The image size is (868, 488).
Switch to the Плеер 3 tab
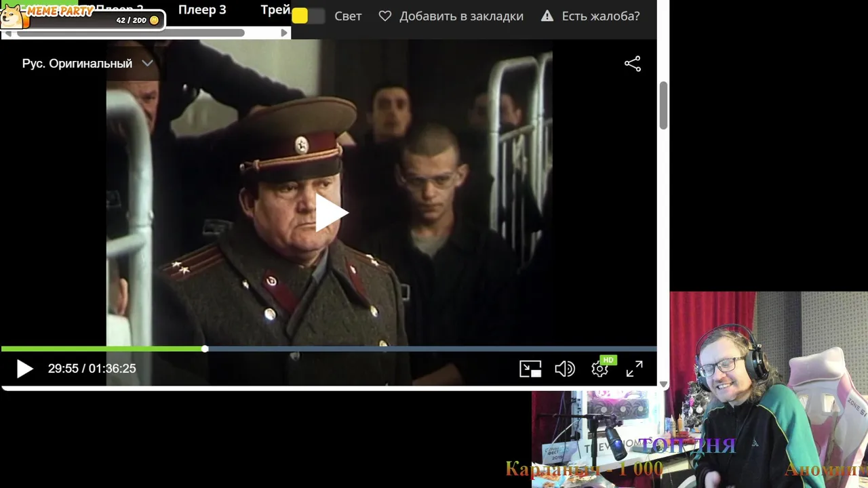coord(202,9)
